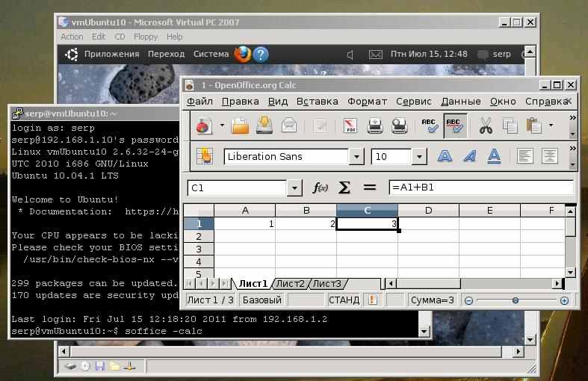Switch to the Лист2 sheet tab
The width and height of the screenshot is (588, 381).
[290, 284]
